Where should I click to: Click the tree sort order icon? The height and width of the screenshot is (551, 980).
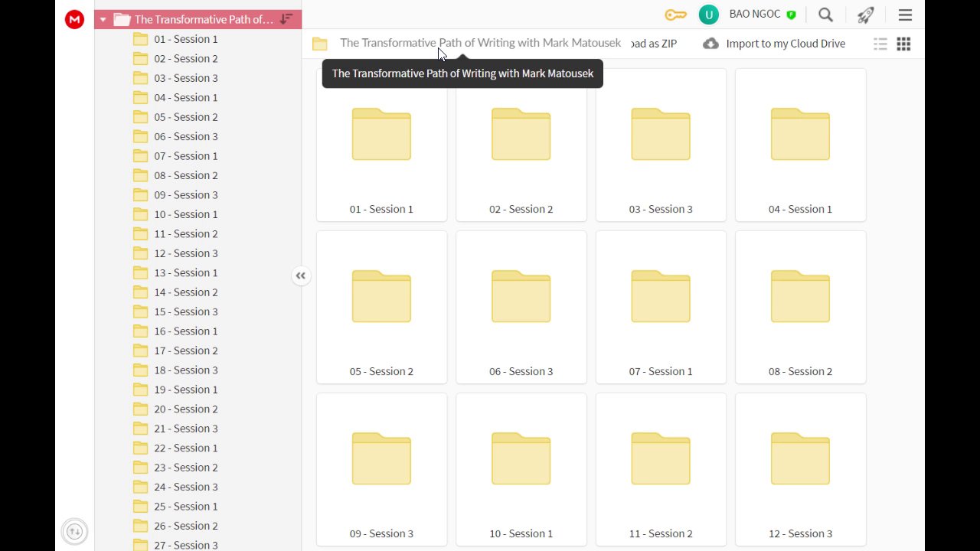286,19
